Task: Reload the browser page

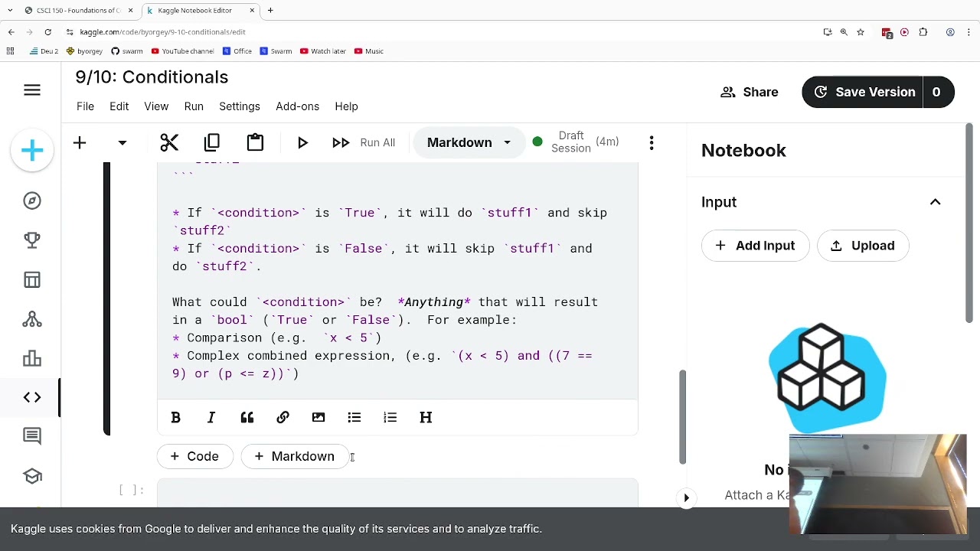Action: (x=47, y=32)
